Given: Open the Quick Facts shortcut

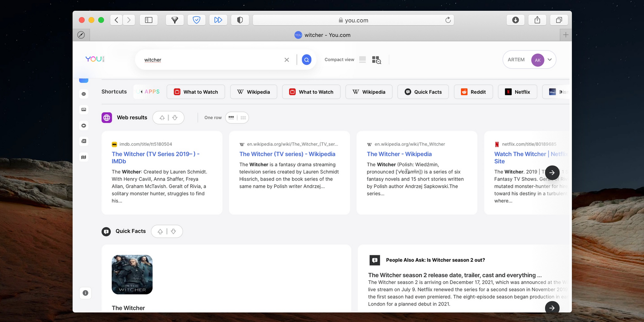Looking at the screenshot, I should point(423,92).
